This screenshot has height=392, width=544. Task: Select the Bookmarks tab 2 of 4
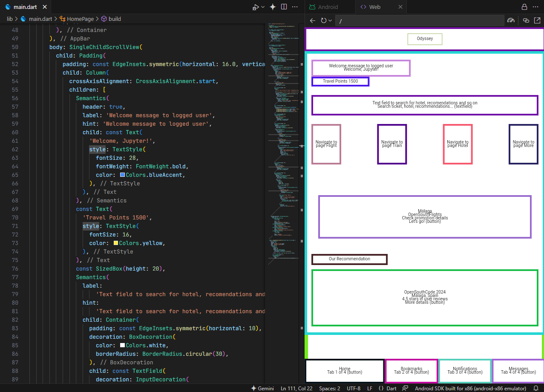click(412, 371)
